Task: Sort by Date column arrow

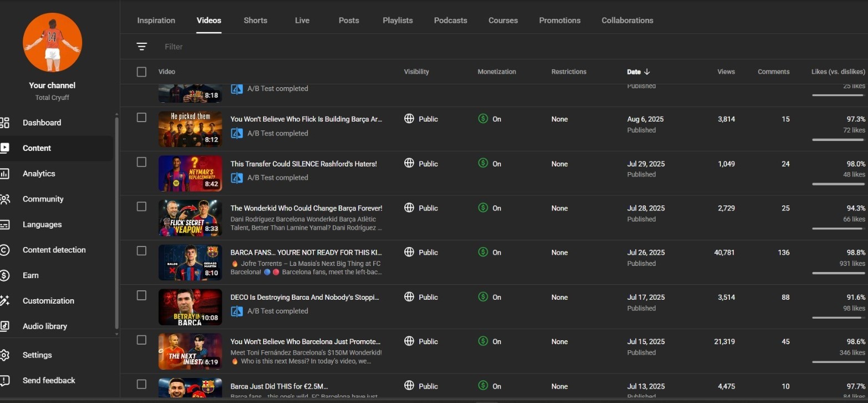Action: pyautogui.click(x=647, y=72)
